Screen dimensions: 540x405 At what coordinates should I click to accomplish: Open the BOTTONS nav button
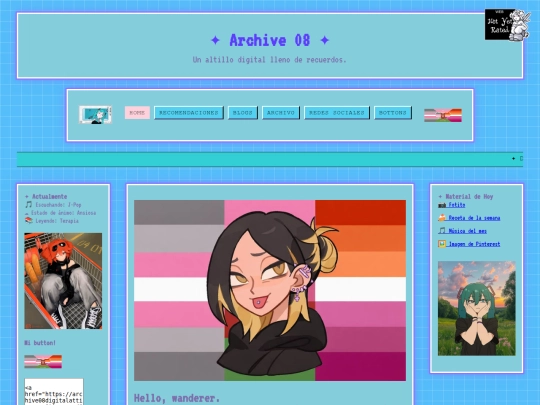(393, 113)
